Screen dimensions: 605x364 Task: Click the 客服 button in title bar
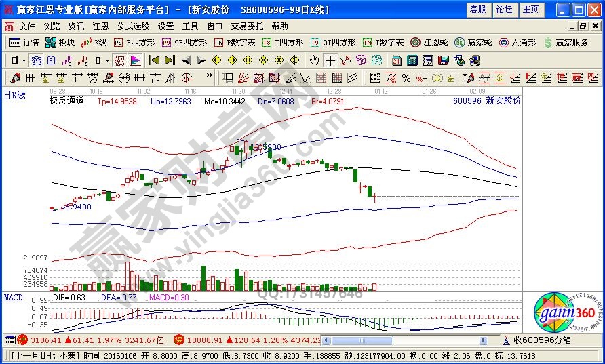click(477, 9)
